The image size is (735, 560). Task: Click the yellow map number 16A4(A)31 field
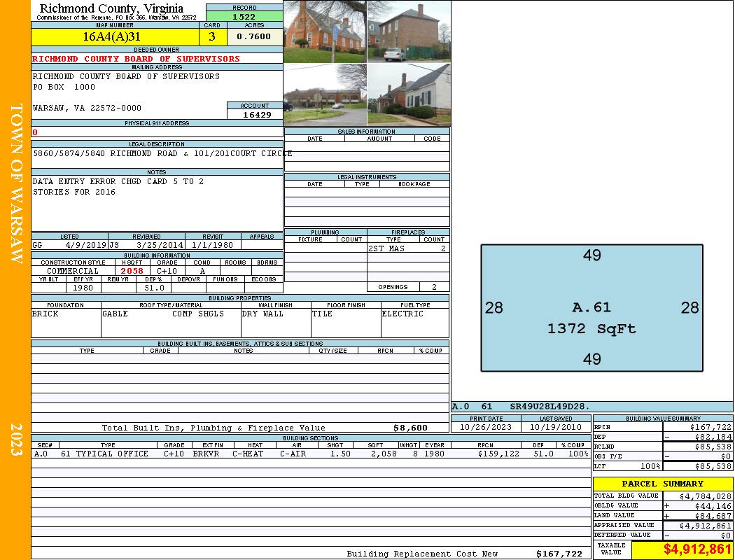pos(115,36)
